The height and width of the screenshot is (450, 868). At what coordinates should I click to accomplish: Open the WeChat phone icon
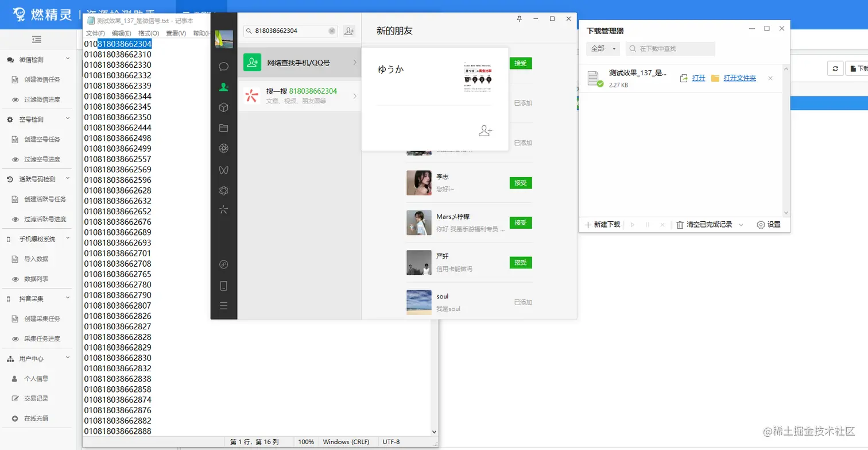point(224,286)
